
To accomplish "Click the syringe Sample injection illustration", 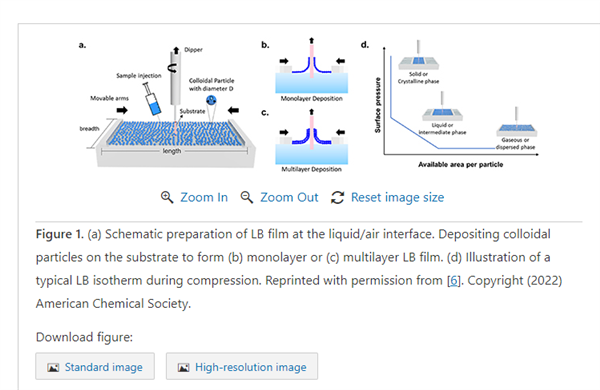I will (x=152, y=99).
